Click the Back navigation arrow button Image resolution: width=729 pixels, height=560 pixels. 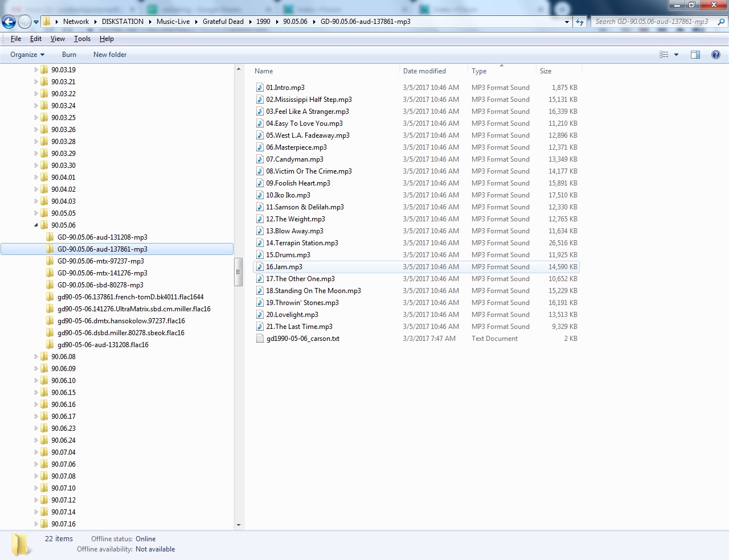click(9, 22)
